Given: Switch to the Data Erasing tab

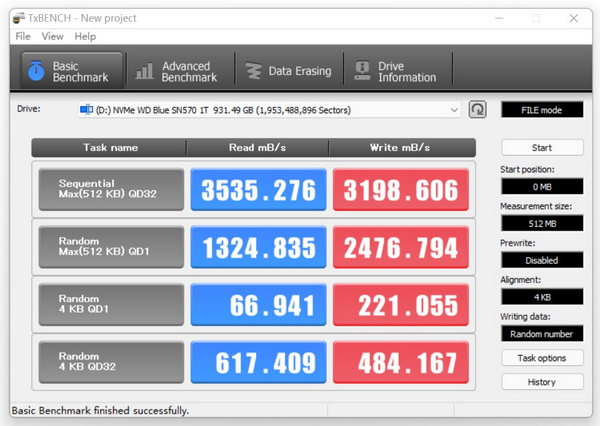Looking at the screenshot, I should 289,71.
